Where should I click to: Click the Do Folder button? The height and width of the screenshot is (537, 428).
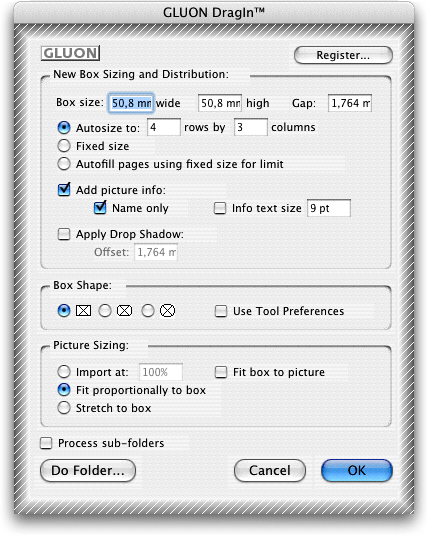88,471
